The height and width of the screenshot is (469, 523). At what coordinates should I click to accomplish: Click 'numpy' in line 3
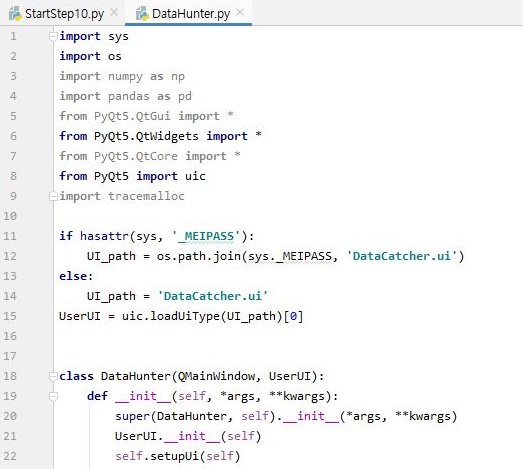pos(125,76)
